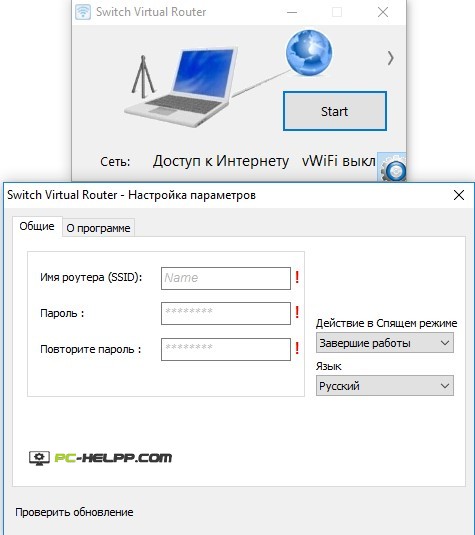Click the blue globe internet icon
Image resolution: width=475 pixels, height=535 pixels.
pyautogui.click(x=309, y=53)
